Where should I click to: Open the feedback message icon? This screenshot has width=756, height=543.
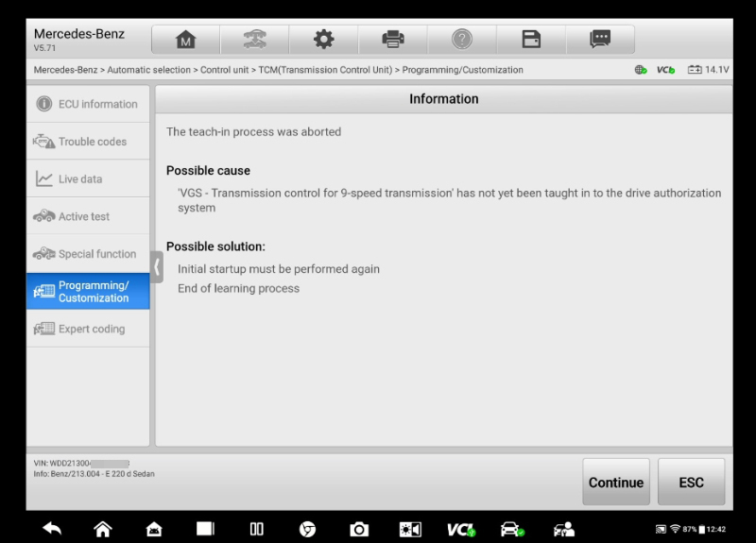tap(600, 40)
